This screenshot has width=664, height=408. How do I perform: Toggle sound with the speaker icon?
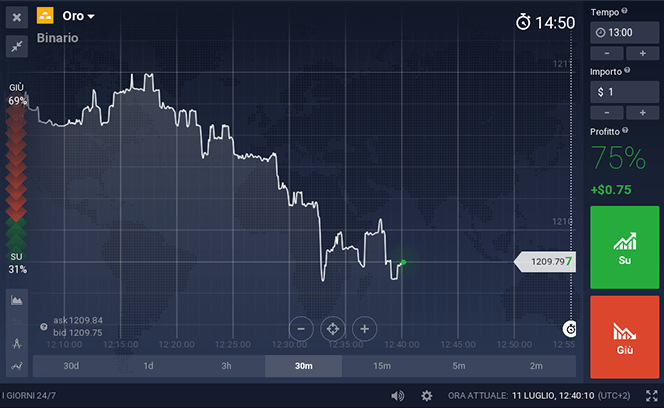[398, 396]
